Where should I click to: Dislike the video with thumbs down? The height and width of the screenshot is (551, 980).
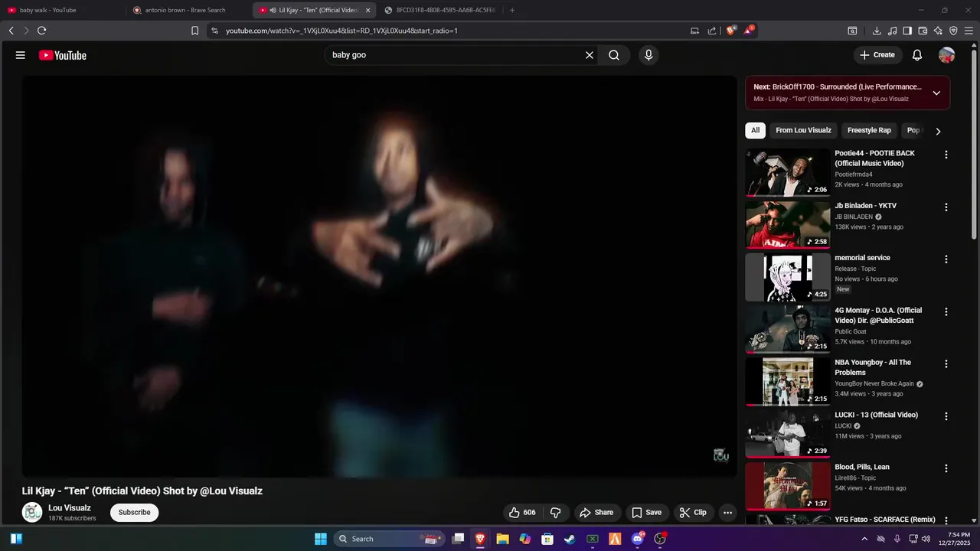click(556, 513)
